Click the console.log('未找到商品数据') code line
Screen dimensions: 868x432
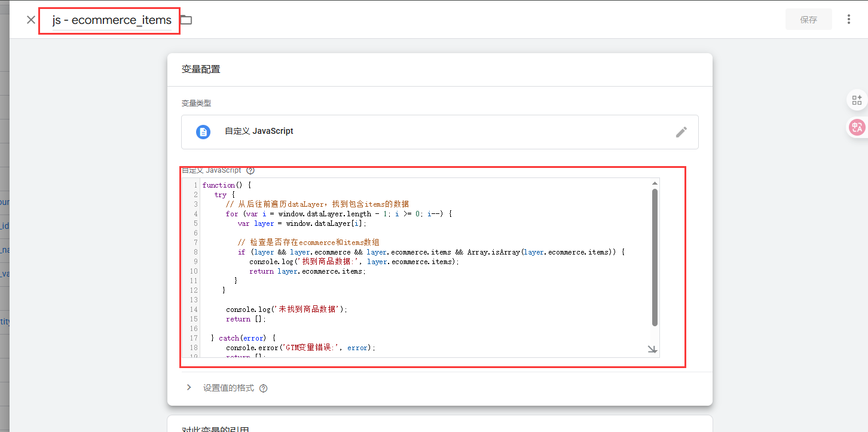(286, 310)
